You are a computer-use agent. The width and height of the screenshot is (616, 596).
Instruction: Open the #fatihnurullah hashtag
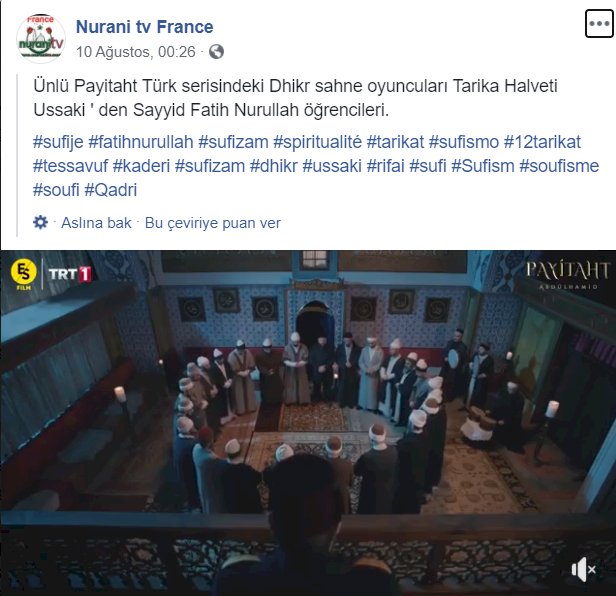[x=141, y=142]
